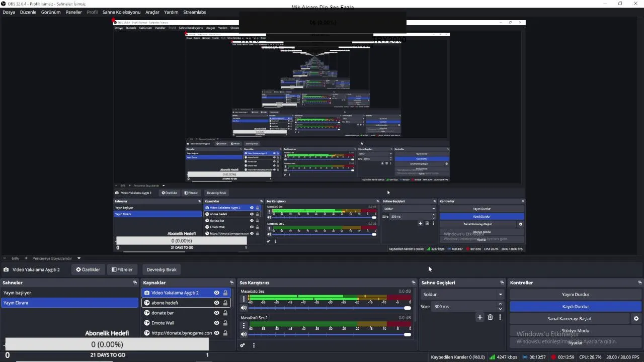
Task: Adjust the Masaüstü Ses volume slider
Action: (x=331, y=308)
